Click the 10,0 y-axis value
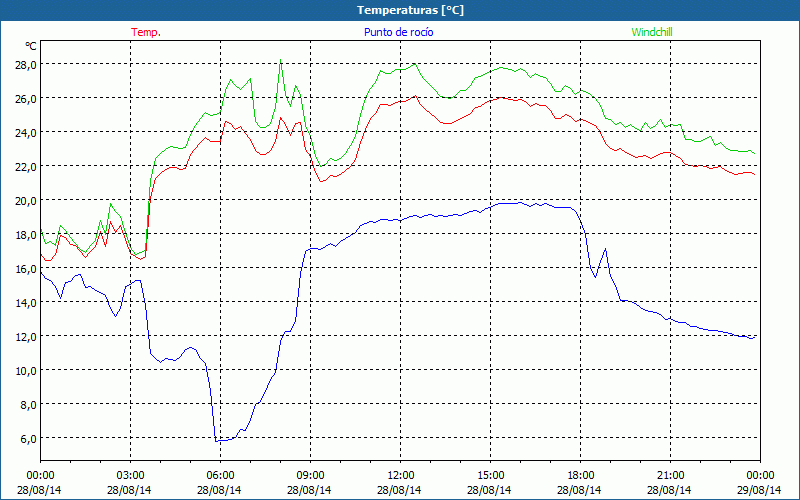 pyautogui.click(x=25, y=370)
